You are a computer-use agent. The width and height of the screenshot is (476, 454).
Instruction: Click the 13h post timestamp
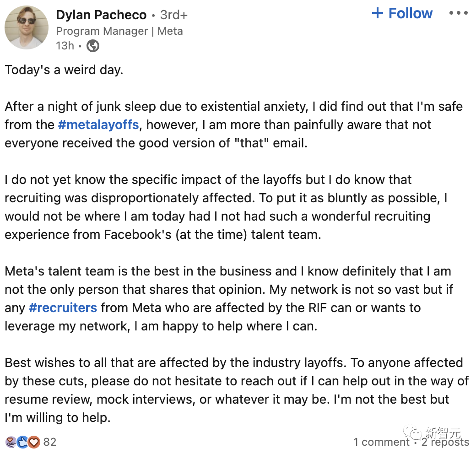coord(65,46)
